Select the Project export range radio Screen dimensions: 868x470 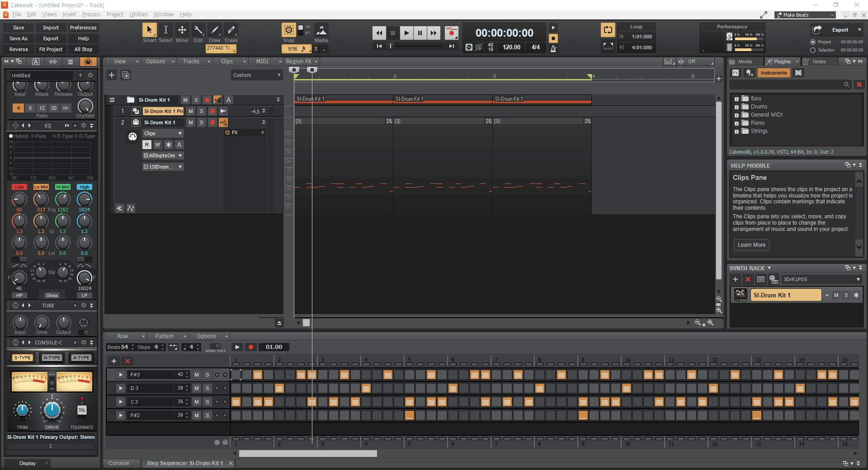click(x=813, y=42)
